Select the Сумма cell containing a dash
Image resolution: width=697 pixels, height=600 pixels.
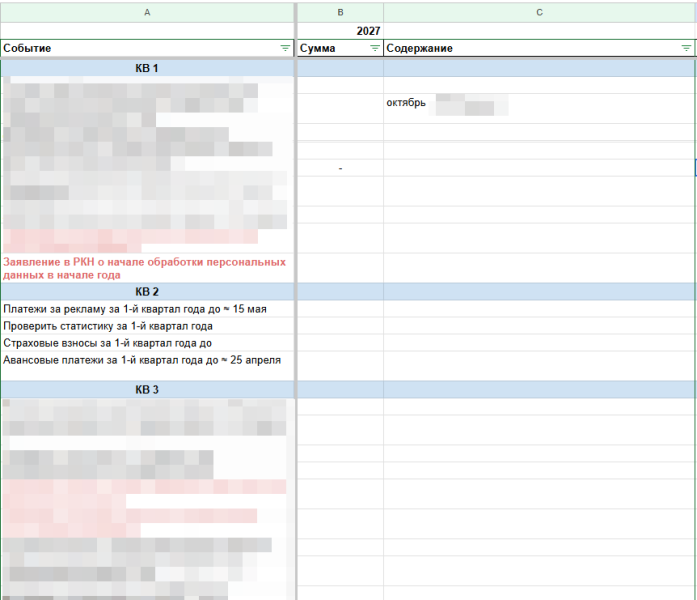coord(340,168)
